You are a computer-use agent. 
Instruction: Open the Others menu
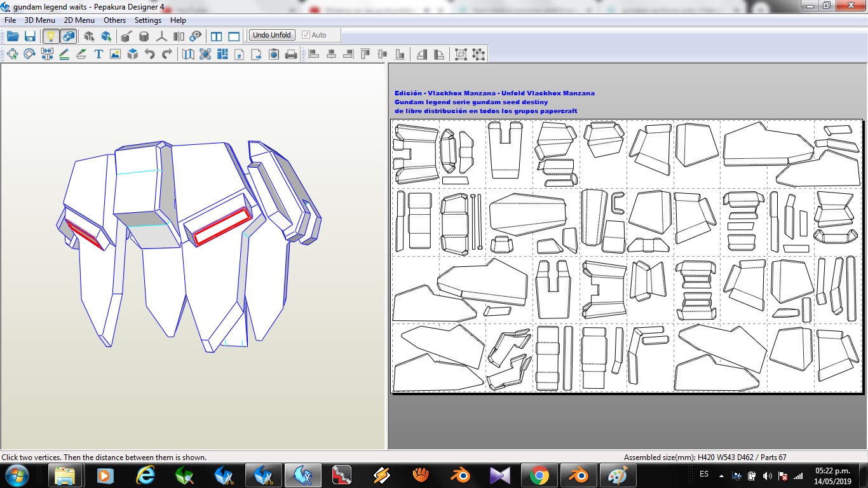[x=114, y=20]
